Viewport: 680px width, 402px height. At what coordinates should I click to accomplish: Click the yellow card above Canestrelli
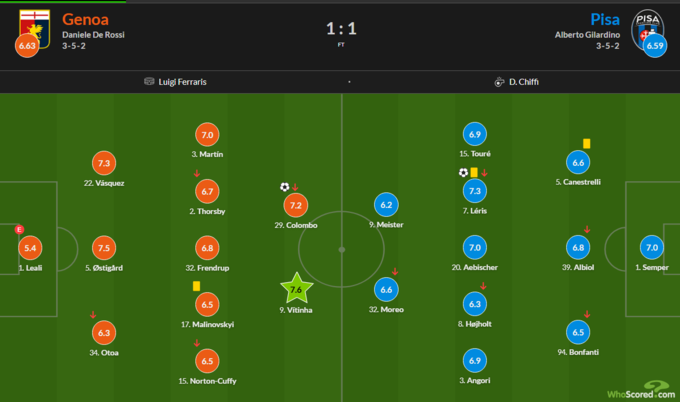click(x=586, y=143)
